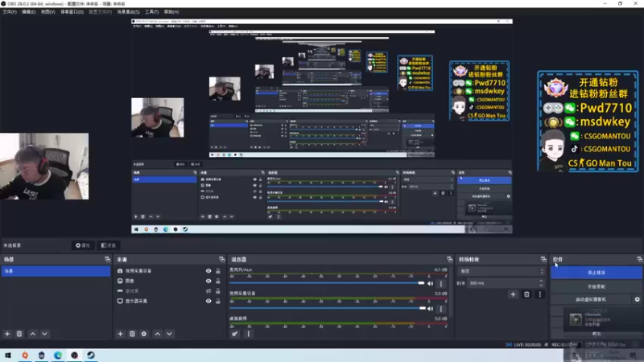Pop out the Scene Transitions dock
The image size is (644, 362).
coord(543,259)
